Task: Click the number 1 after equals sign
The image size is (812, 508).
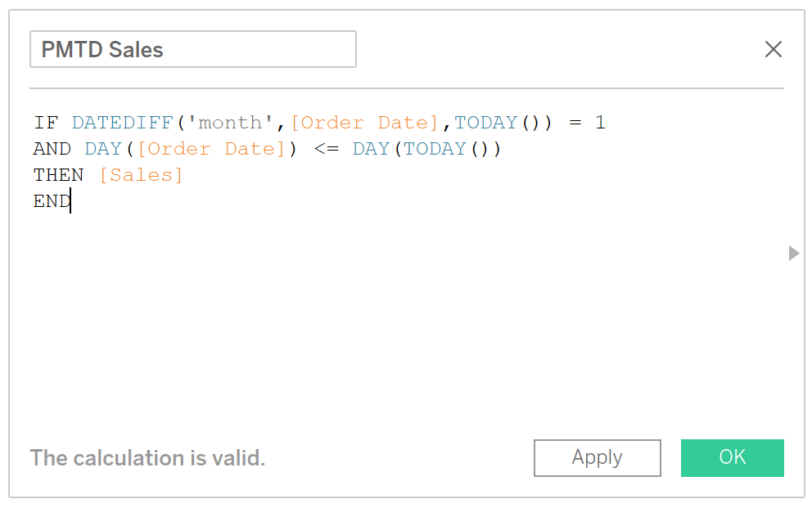Action: click(600, 124)
